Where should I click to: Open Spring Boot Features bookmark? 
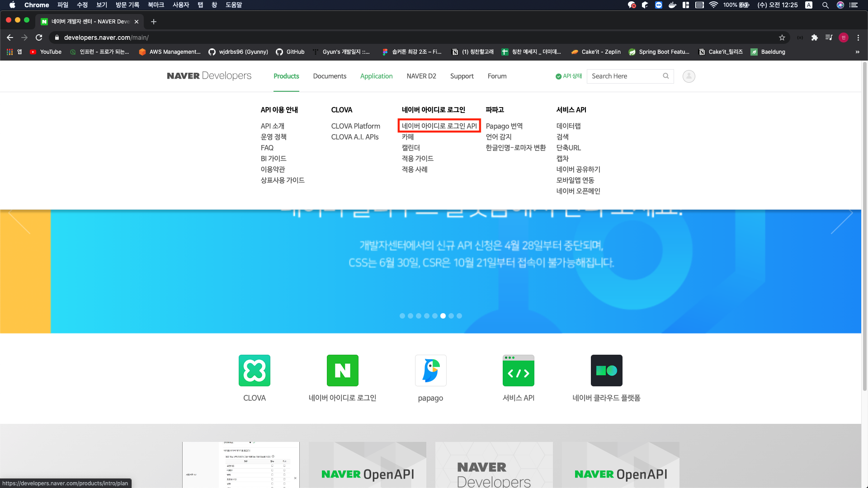click(659, 52)
